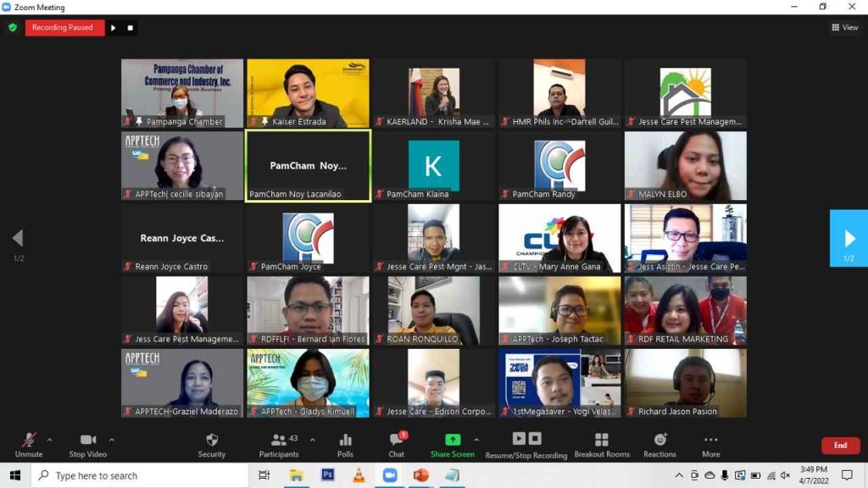868x488 pixels.
Task: Resume recording with the top play icon
Action: (114, 28)
